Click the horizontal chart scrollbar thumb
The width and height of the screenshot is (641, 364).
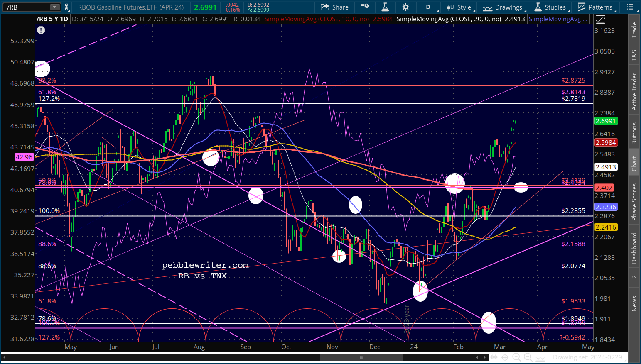click(x=361, y=357)
